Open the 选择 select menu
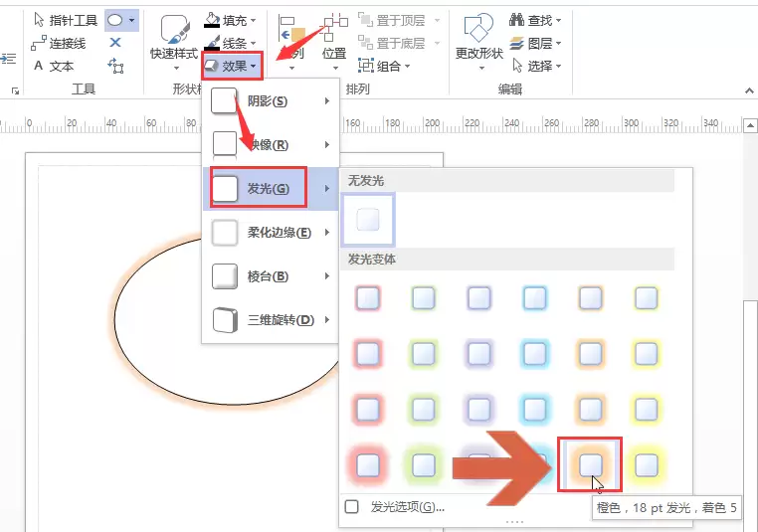 click(536, 66)
